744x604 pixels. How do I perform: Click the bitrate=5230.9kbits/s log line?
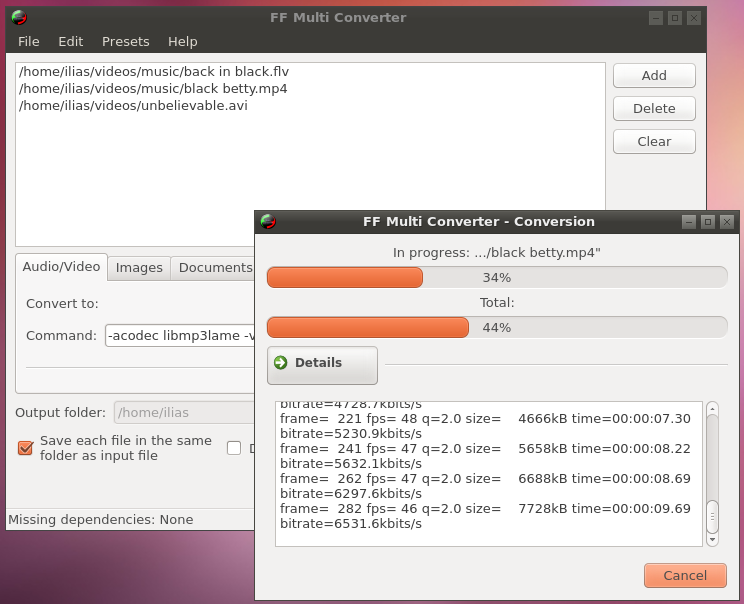351,434
